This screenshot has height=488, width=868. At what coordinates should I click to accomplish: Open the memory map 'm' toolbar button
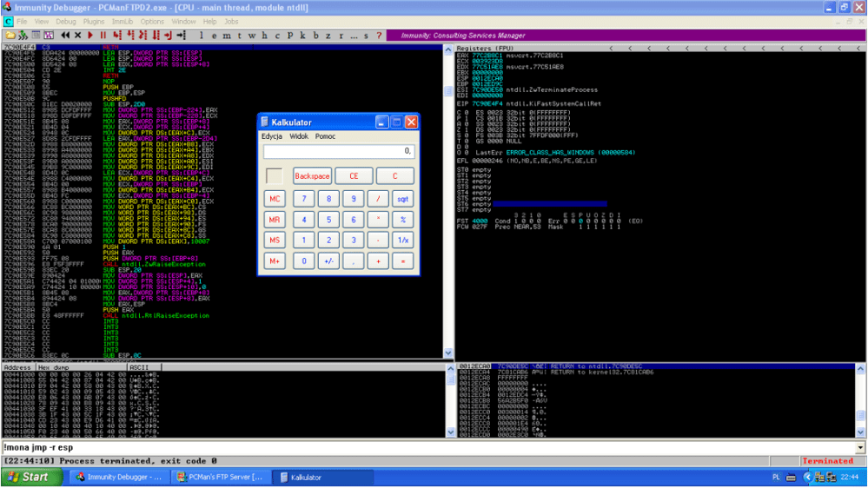coord(227,35)
